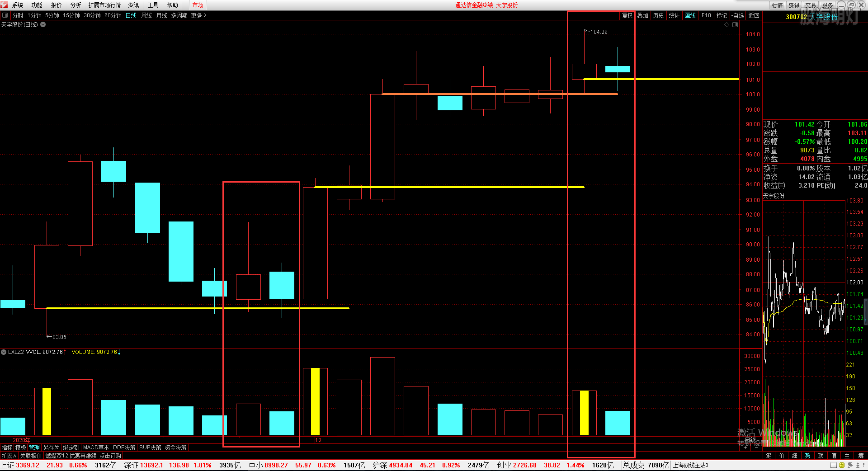Image resolution: width=868 pixels, height=471 pixels.
Task: Click the 绑定到 tab
Action: coord(71,447)
